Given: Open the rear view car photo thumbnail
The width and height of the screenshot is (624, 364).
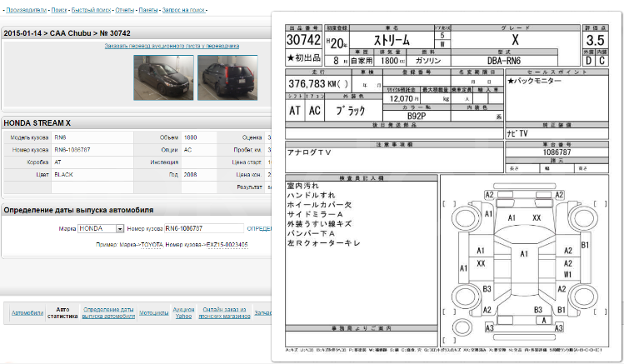Looking at the screenshot, I should coord(227,77).
